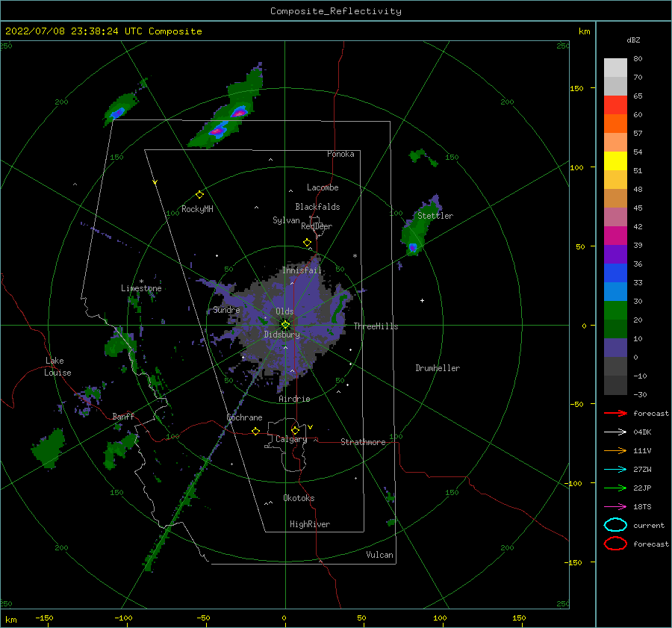The image size is (672, 628).
Task: Click the Lake Louise label
Action: tap(57, 367)
